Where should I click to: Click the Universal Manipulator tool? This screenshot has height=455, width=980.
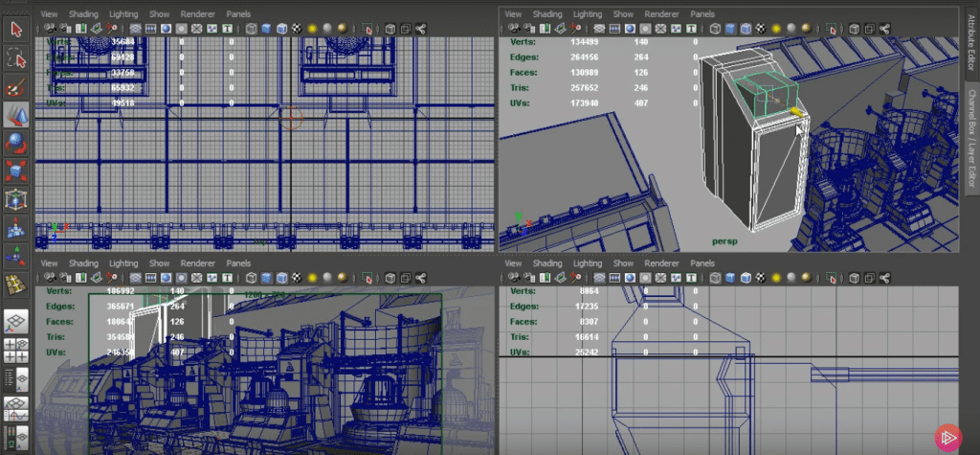click(15, 199)
